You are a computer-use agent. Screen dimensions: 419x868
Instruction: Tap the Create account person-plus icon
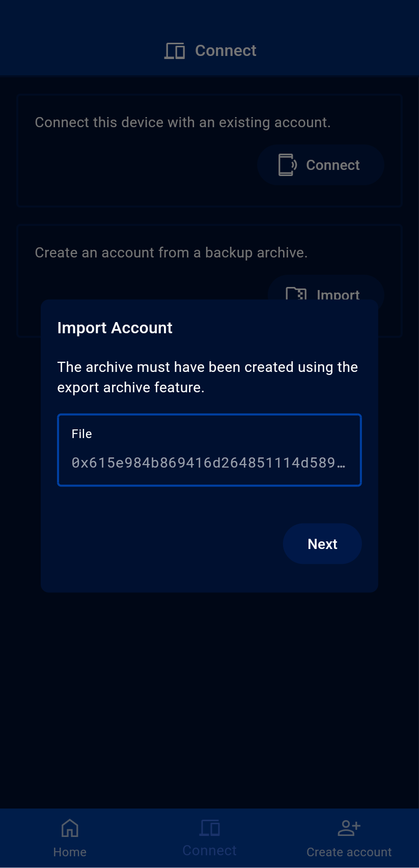(x=349, y=828)
